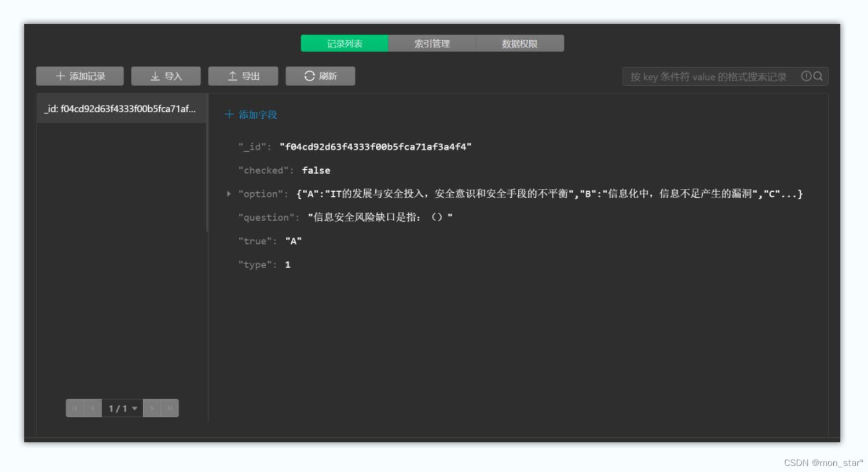Click the next-page arrow icon

pos(153,408)
